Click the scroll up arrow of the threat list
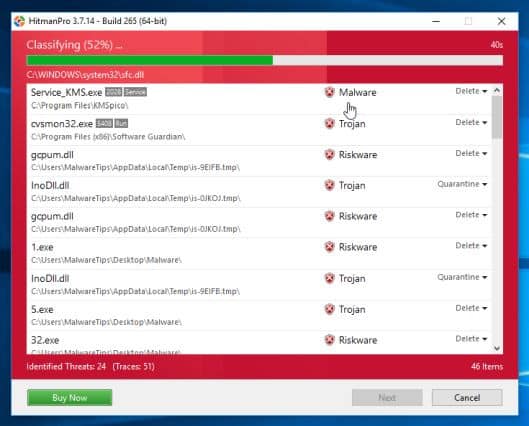Viewport: 529px width, 426px height. [497, 90]
